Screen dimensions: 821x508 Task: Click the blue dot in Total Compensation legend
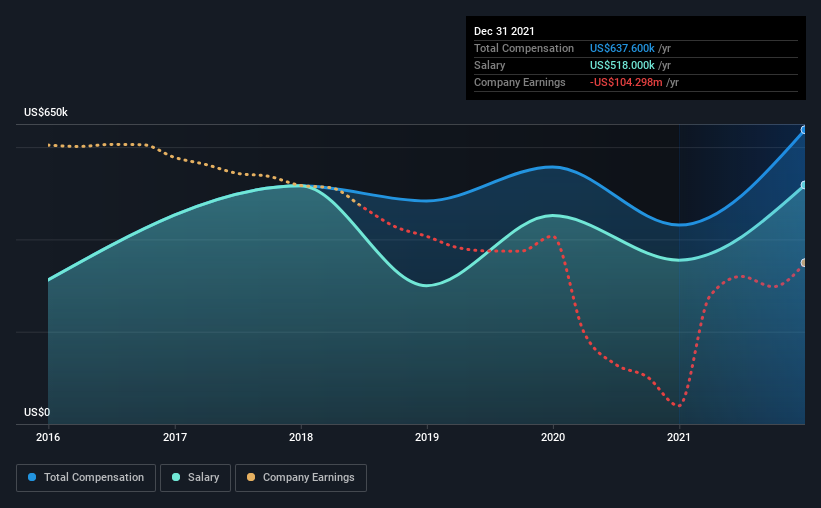click(x=32, y=477)
